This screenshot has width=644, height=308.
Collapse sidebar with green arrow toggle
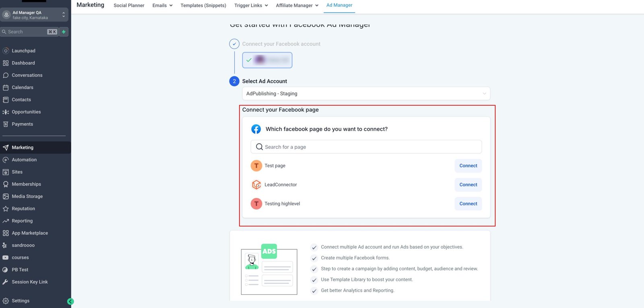[70, 301]
